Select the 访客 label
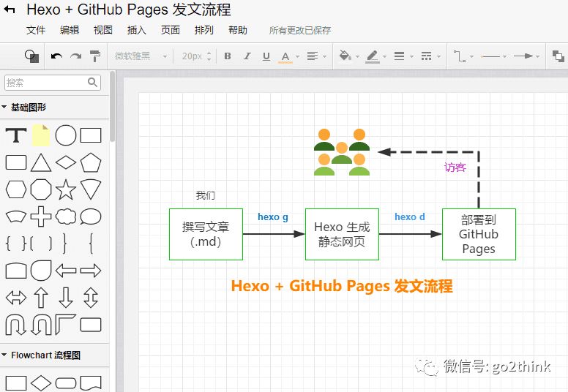Image resolution: width=568 pixels, height=392 pixels. tap(455, 167)
